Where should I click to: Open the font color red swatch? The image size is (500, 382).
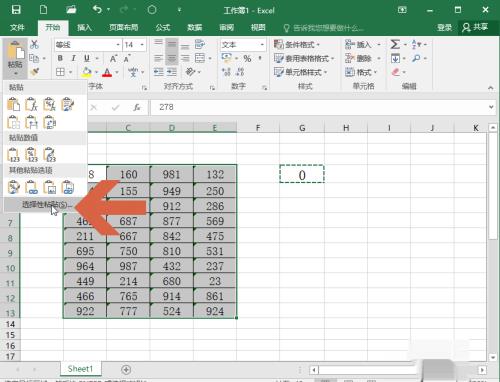pos(107,72)
